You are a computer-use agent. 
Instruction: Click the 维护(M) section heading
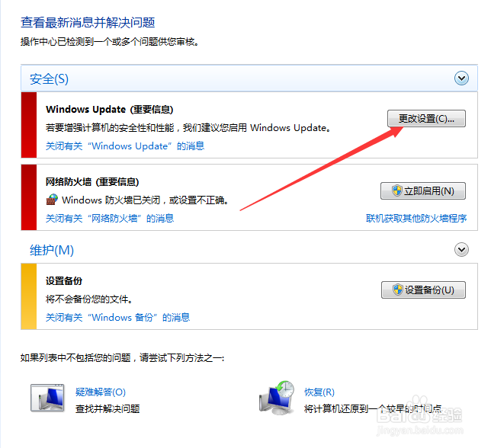[x=52, y=250]
